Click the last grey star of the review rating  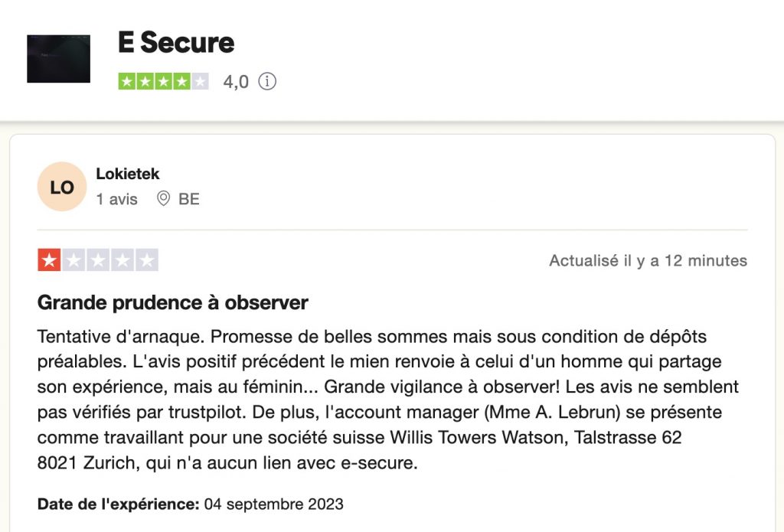pos(146,260)
